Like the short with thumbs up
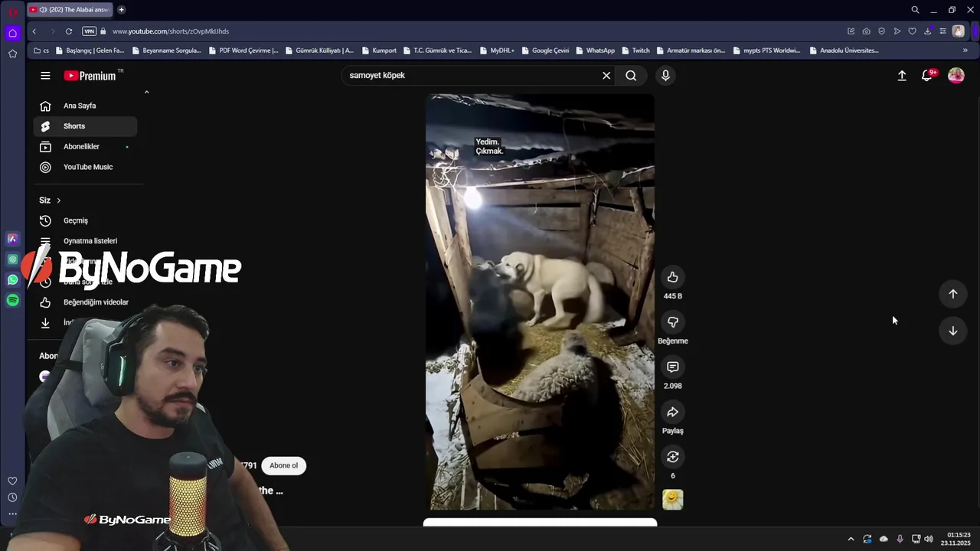This screenshot has width=980, height=551. pos(672,277)
